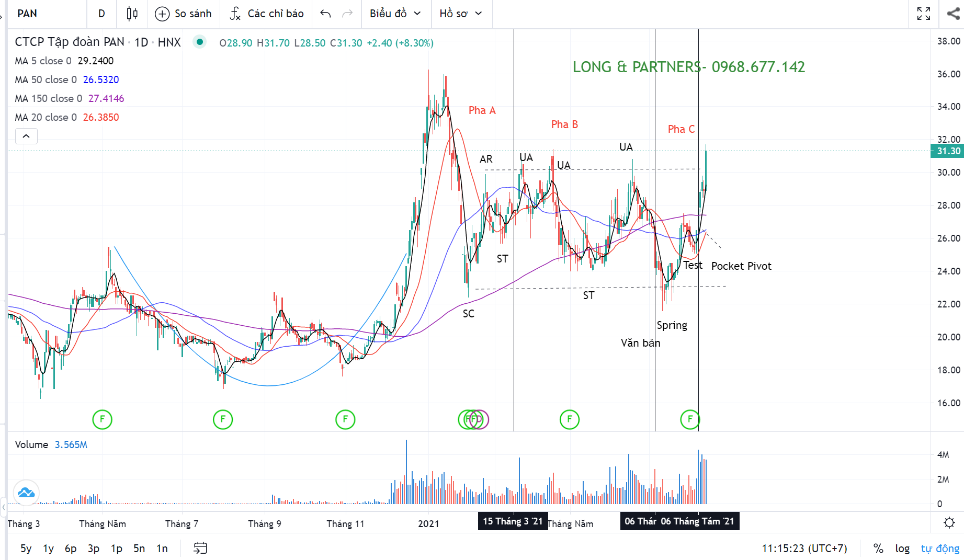The width and height of the screenshot is (964, 560).
Task: Expand the Biểu đồ dropdown
Action: point(395,14)
